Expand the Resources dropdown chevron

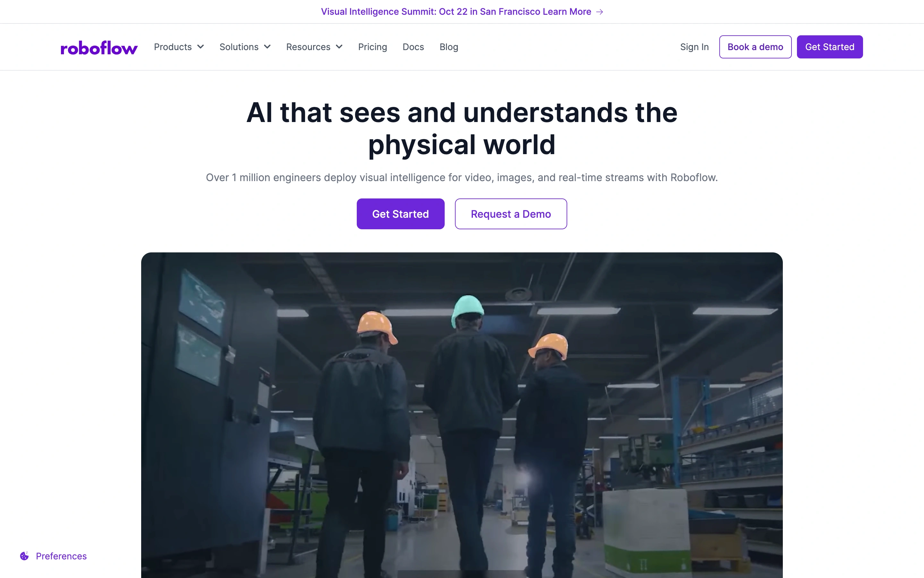[x=339, y=47]
